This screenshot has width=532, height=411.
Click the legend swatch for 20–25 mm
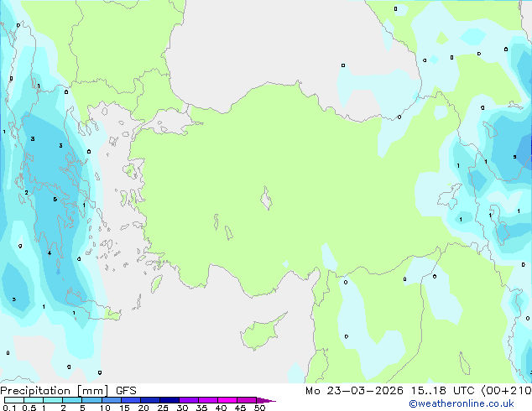(149, 400)
